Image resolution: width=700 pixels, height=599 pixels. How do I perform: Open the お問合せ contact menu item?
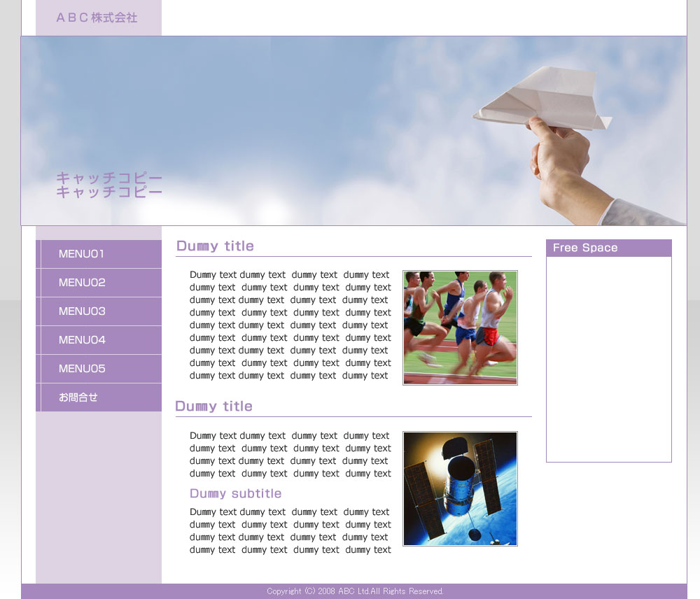point(99,397)
